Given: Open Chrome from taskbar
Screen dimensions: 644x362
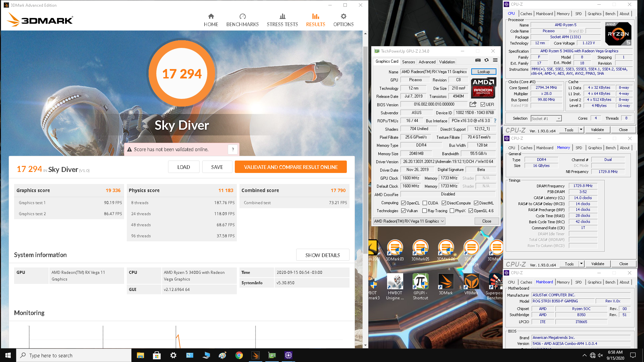Looking at the screenshot, I should coord(239,355).
